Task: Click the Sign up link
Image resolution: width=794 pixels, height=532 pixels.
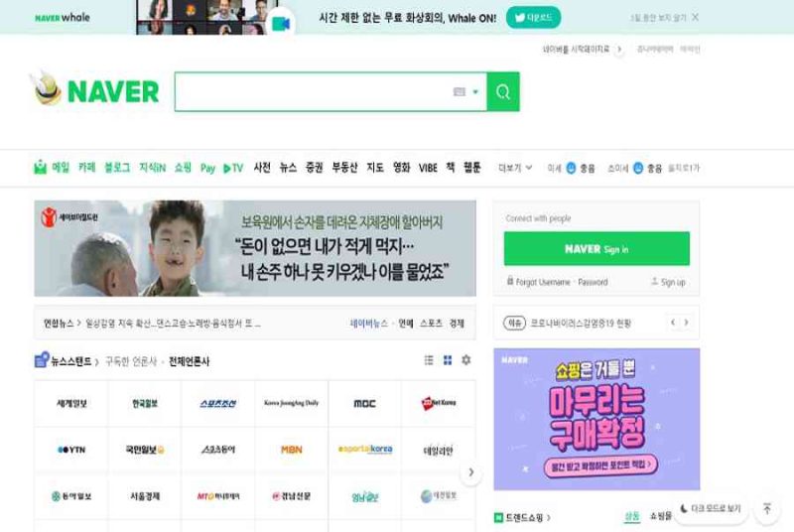Action: click(668, 282)
